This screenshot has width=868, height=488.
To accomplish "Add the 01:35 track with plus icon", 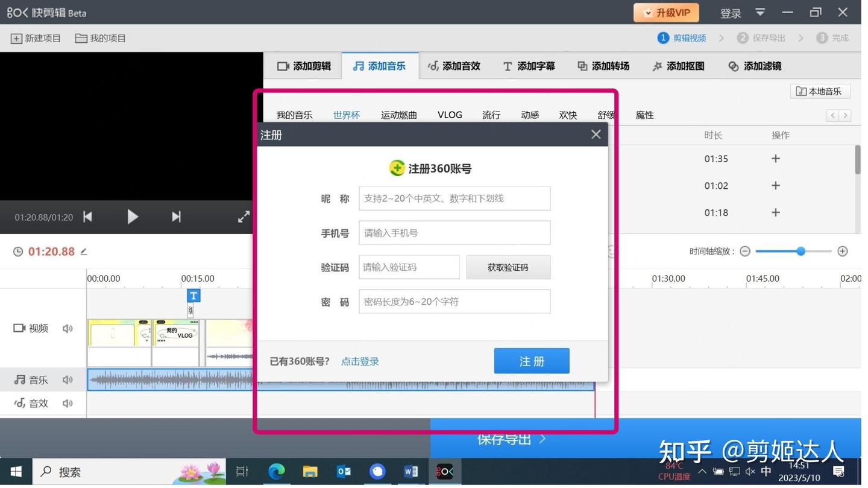I will coord(776,159).
